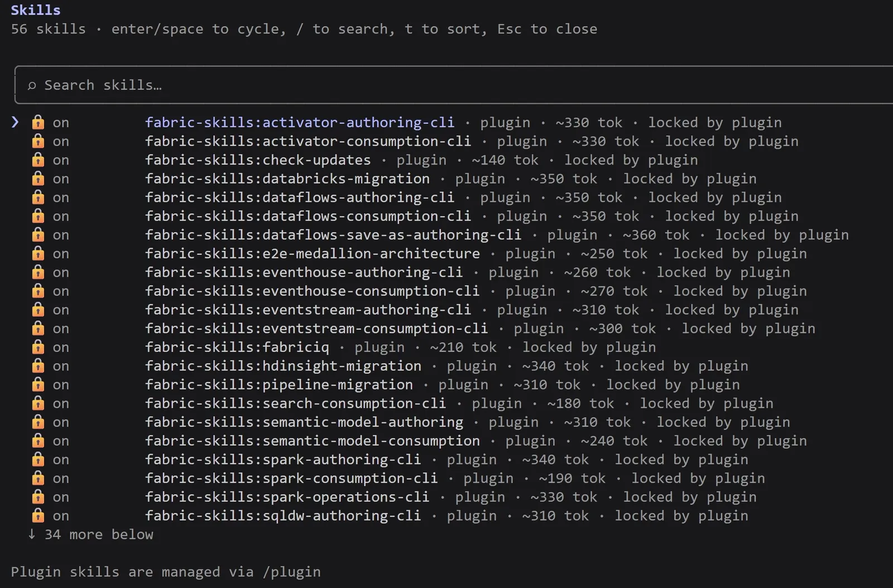Click the lock icon beside hdinsight-migration
The image size is (893, 588).
[x=38, y=365]
